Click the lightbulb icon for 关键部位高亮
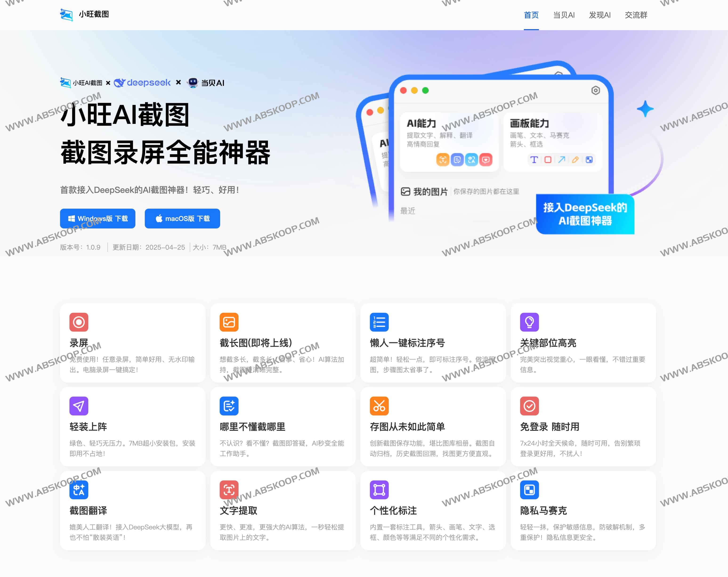Viewport: 728px width, 577px height. pyautogui.click(x=530, y=322)
